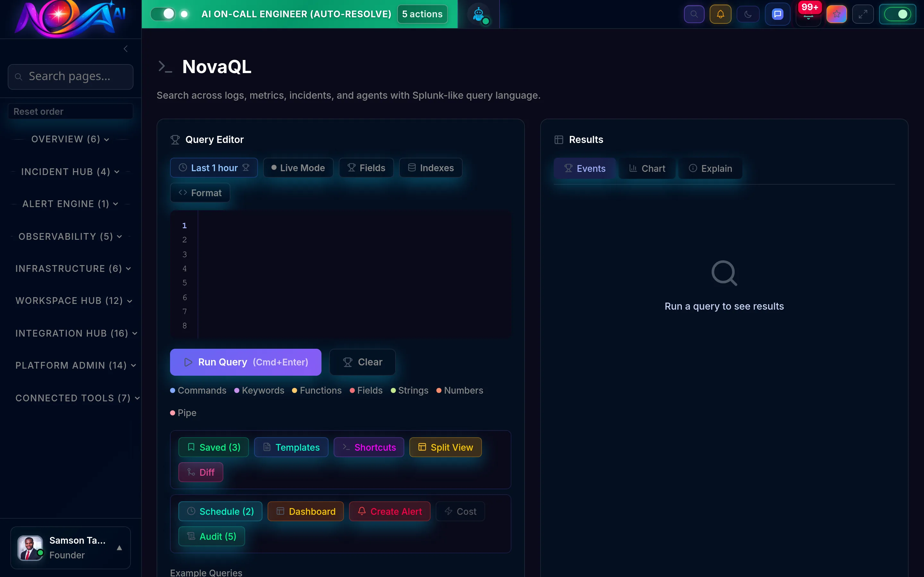924x577 pixels.
Task: Enable Live Mode in the Query Editor
Action: [x=298, y=168]
